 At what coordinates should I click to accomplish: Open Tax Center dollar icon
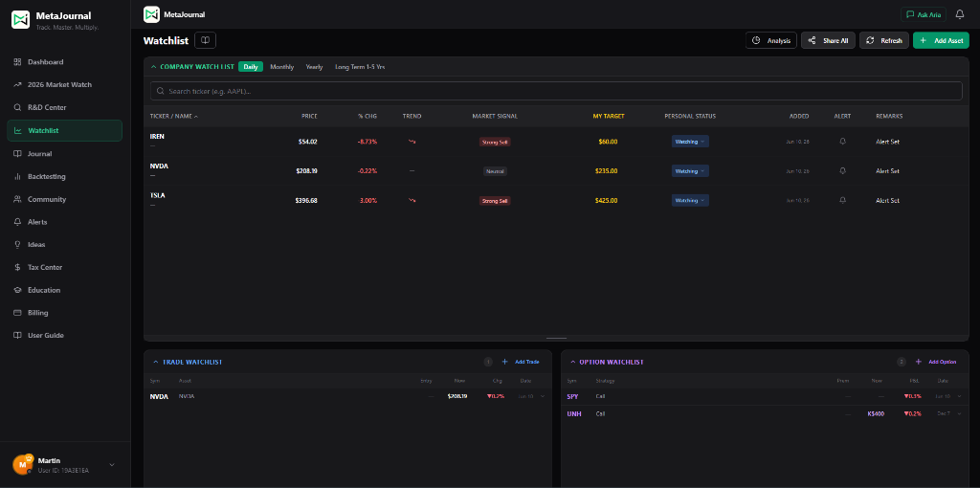[17, 267]
